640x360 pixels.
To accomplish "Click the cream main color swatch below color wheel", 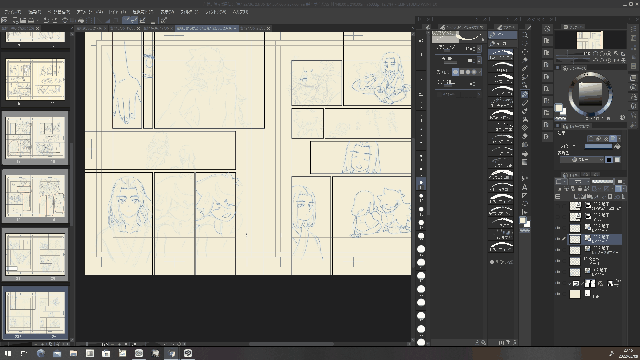I will click(558, 108).
